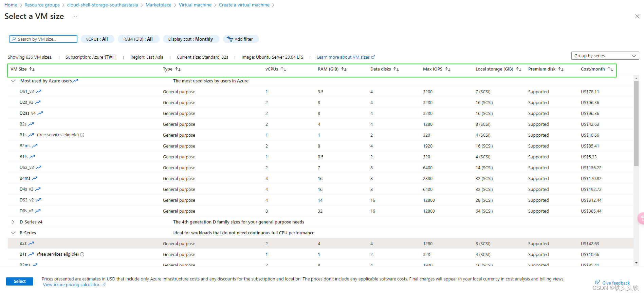Open View Azure pricing calculator link

click(74, 285)
